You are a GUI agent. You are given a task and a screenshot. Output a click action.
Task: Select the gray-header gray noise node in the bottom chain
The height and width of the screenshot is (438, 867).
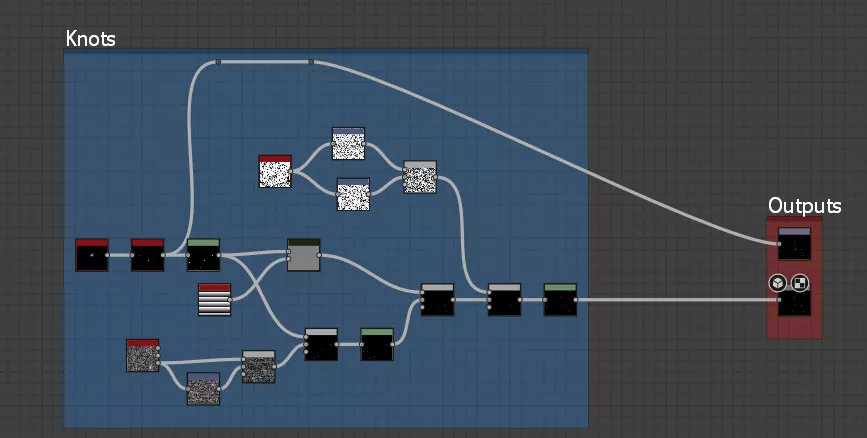click(259, 367)
